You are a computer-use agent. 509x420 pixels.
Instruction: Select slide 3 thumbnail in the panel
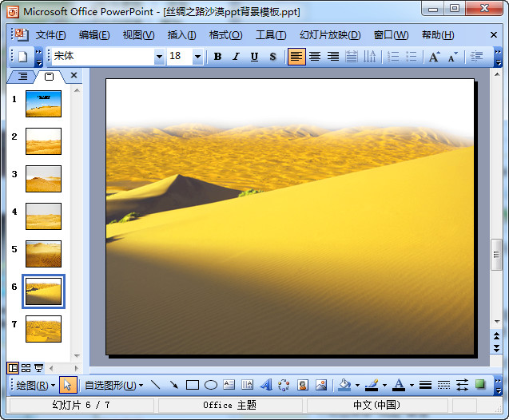(43, 178)
